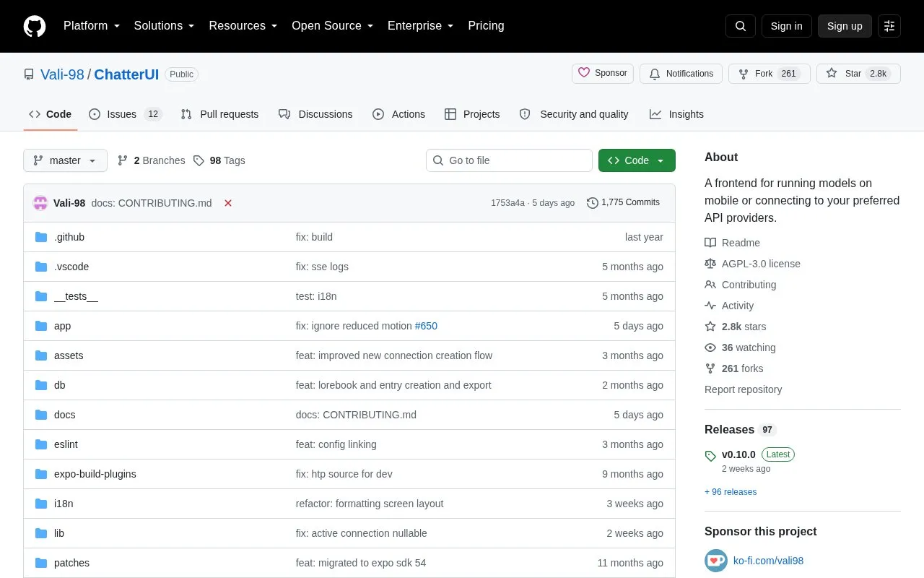The image size is (924, 578).
Task: Open the Pricing page
Action: click(x=486, y=26)
